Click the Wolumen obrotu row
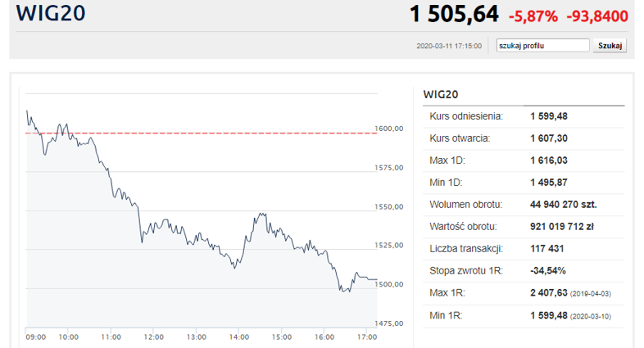The image size is (644, 348). click(x=524, y=205)
